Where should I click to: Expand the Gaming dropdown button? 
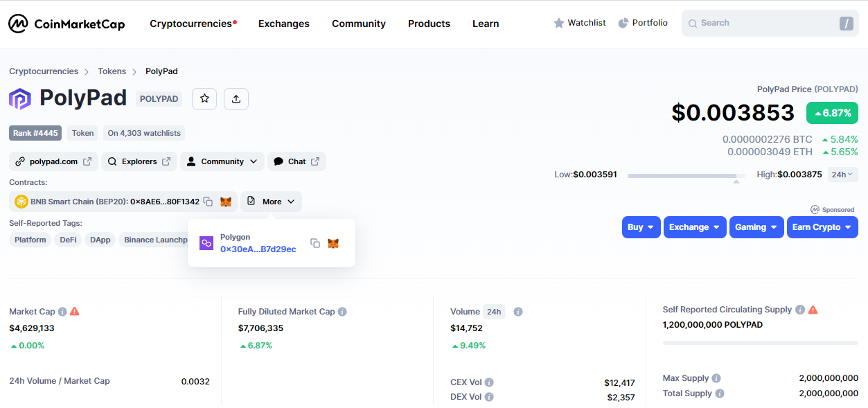[x=756, y=227]
